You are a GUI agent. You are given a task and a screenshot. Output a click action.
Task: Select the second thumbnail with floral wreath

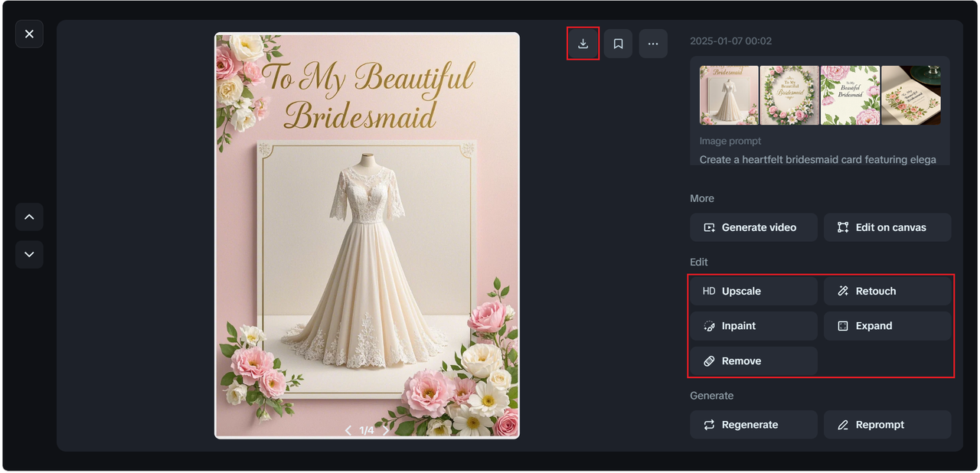[x=789, y=95]
